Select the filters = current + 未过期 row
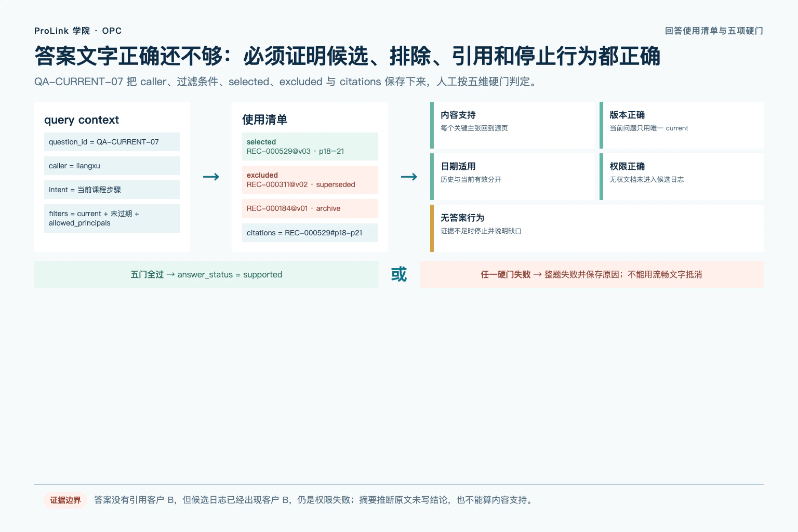This screenshot has height=532, width=798. point(112,218)
